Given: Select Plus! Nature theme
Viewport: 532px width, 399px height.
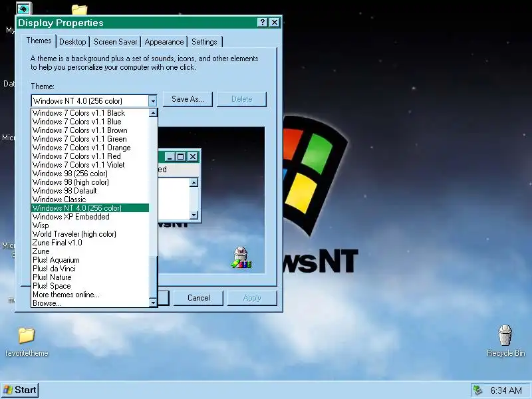Looking at the screenshot, I should [90, 277].
